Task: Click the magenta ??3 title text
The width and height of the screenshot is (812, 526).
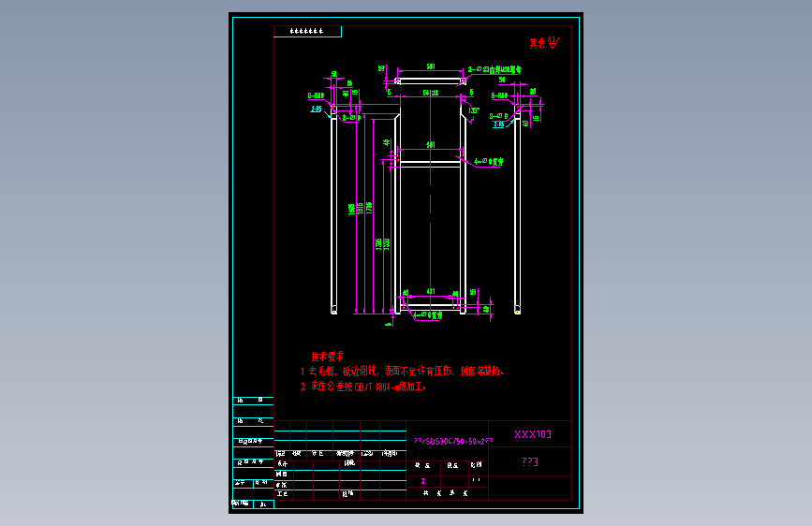Action: pyautogui.click(x=530, y=461)
